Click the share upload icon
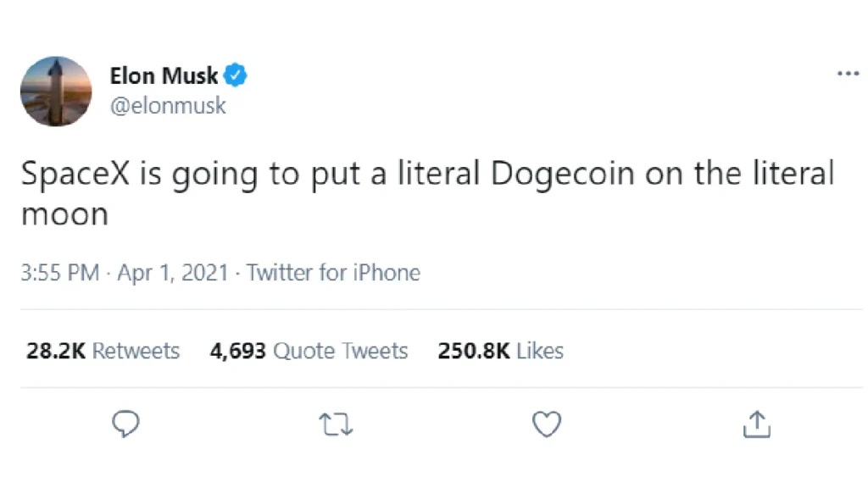Screen dimensions: 868x488 pos(757,424)
